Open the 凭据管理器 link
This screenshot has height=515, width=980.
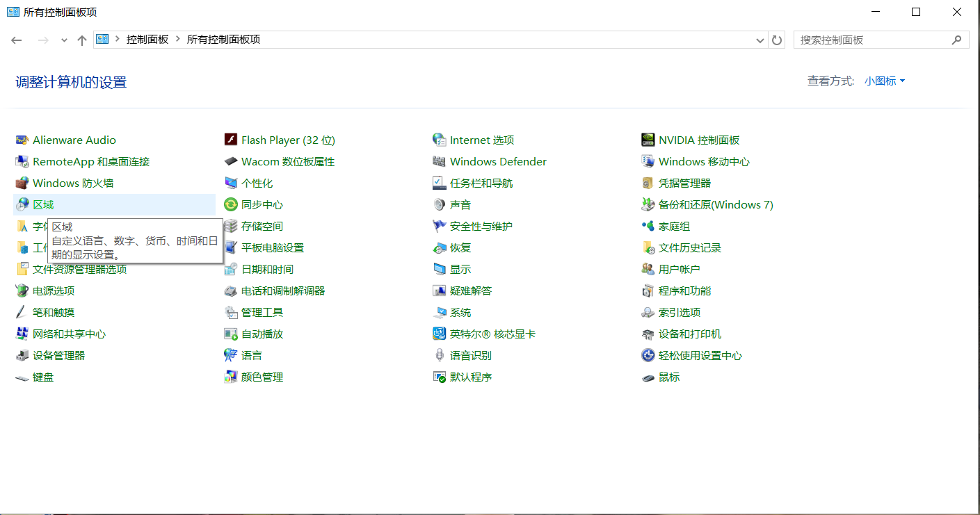click(x=684, y=183)
